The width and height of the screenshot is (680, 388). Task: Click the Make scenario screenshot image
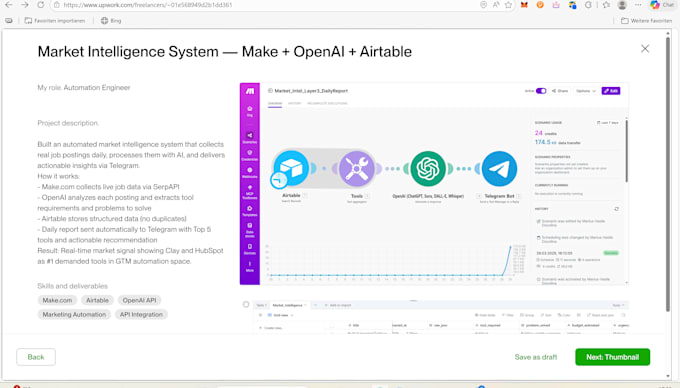pos(434,184)
